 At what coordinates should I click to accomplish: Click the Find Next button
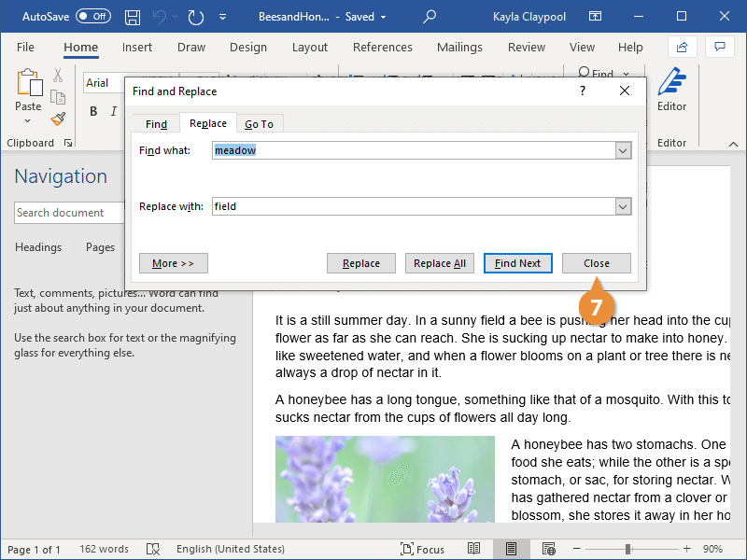pyautogui.click(x=517, y=263)
